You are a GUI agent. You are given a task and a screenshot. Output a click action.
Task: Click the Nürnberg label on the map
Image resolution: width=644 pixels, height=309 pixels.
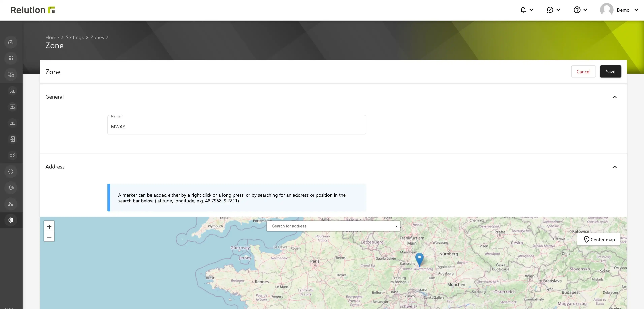(448, 254)
